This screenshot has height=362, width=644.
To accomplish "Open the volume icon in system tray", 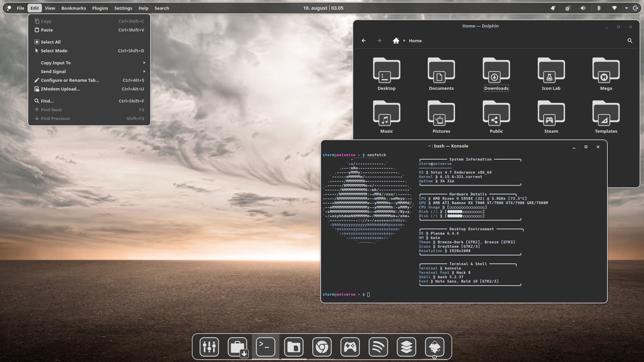I will (583, 8).
